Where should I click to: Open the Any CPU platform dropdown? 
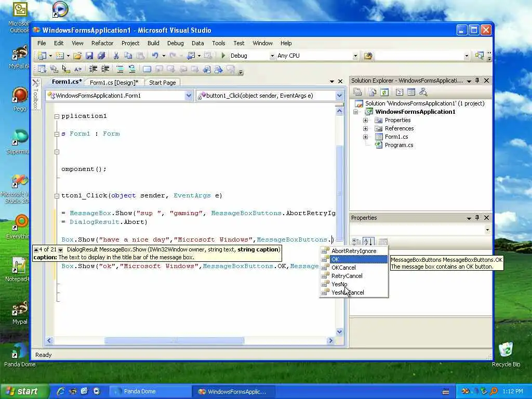click(x=355, y=56)
